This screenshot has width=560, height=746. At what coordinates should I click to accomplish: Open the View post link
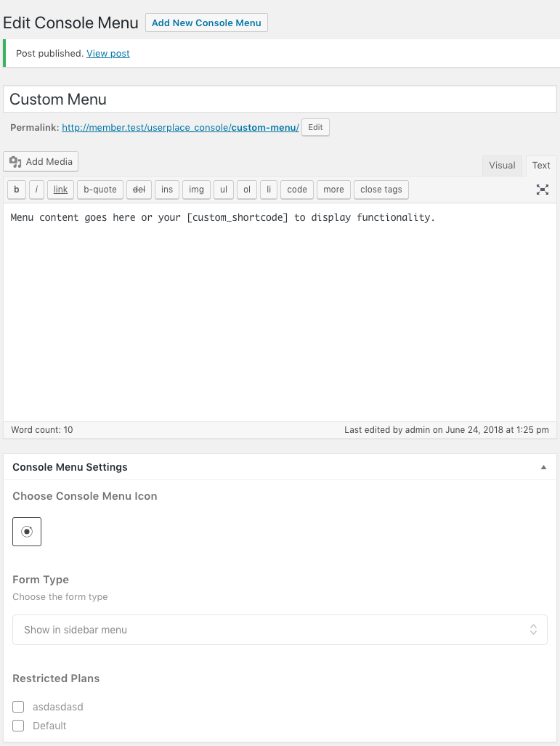pos(108,53)
